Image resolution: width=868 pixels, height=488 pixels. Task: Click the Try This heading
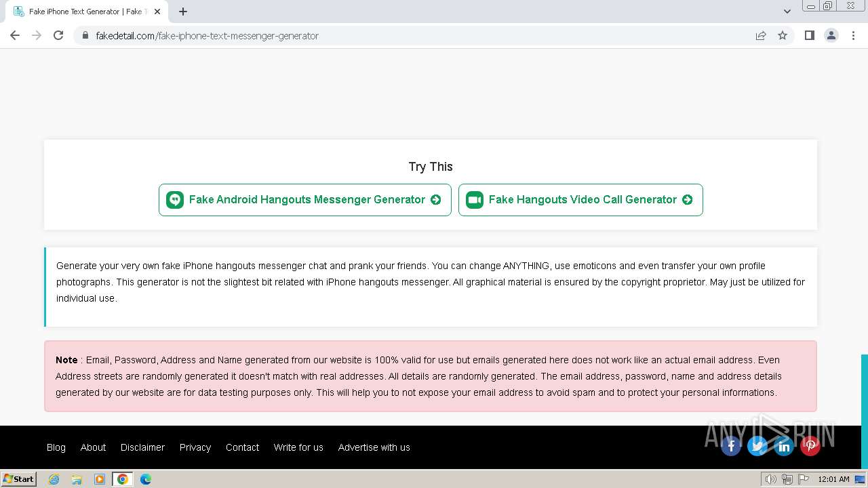[431, 167]
